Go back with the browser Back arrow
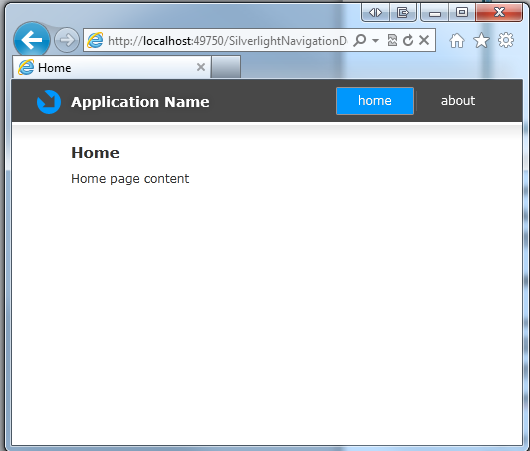The height and width of the screenshot is (451, 530). [x=32, y=40]
